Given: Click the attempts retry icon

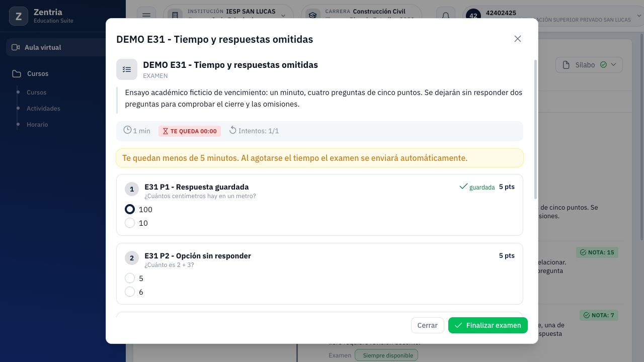Looking at the screenshot, I should click(233, 130).
